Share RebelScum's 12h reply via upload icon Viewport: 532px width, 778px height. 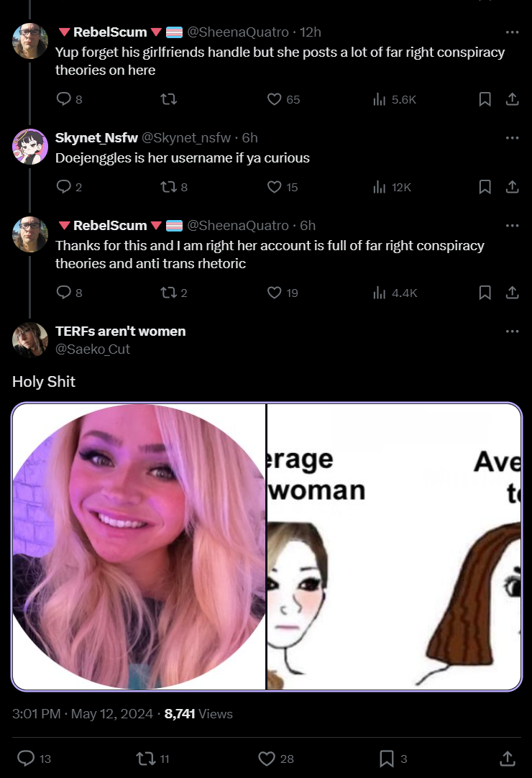pos(512,99)
